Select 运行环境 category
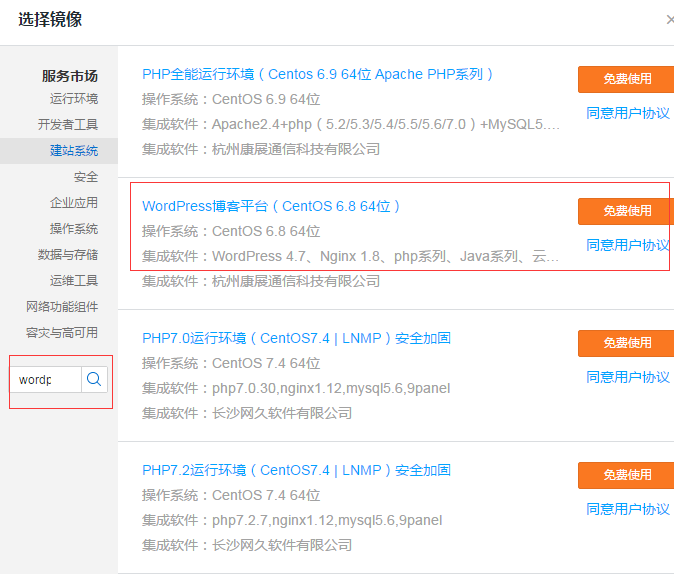This screenshot has height=574, width=674. pos(74,98)
